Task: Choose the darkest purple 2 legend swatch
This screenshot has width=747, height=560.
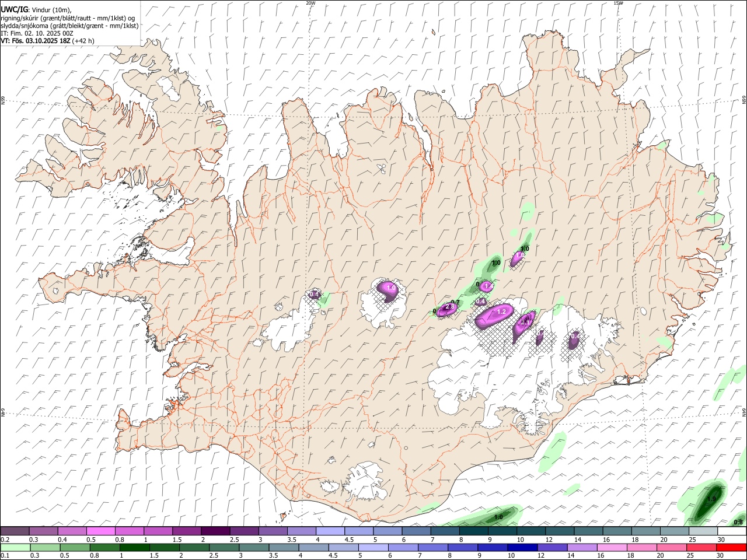Action: 216,531
